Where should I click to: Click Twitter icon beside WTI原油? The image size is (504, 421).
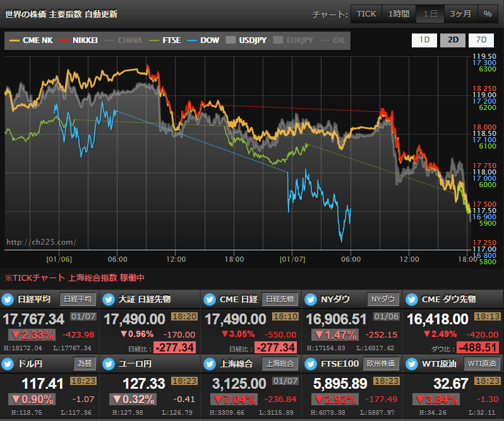412,363
